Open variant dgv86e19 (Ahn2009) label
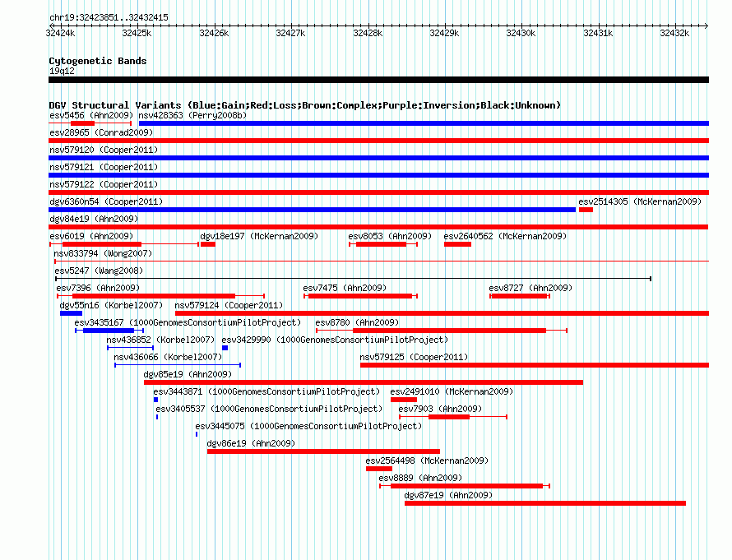 [251, 443]
